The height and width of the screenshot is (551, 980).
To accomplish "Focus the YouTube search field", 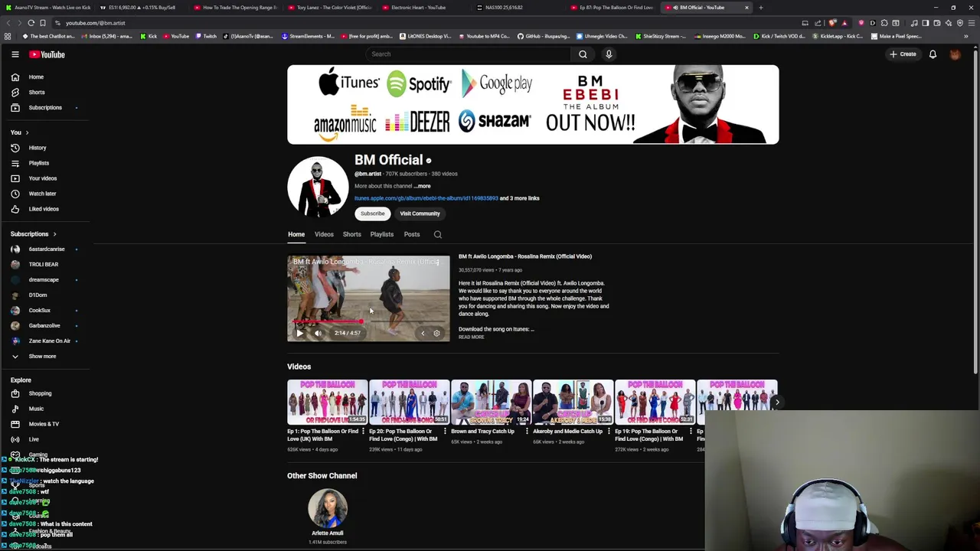I will coord(469,54).
